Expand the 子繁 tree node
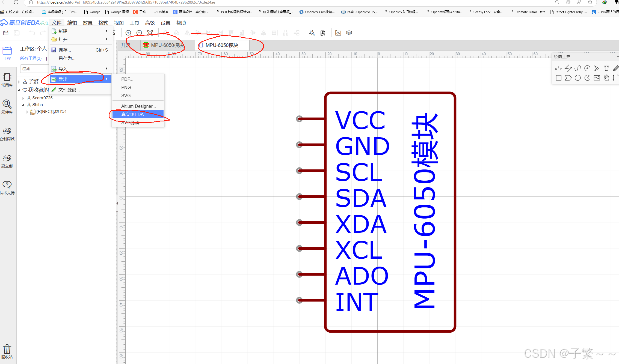The height and width of the screenshot is (364, 619). point(19,82)
